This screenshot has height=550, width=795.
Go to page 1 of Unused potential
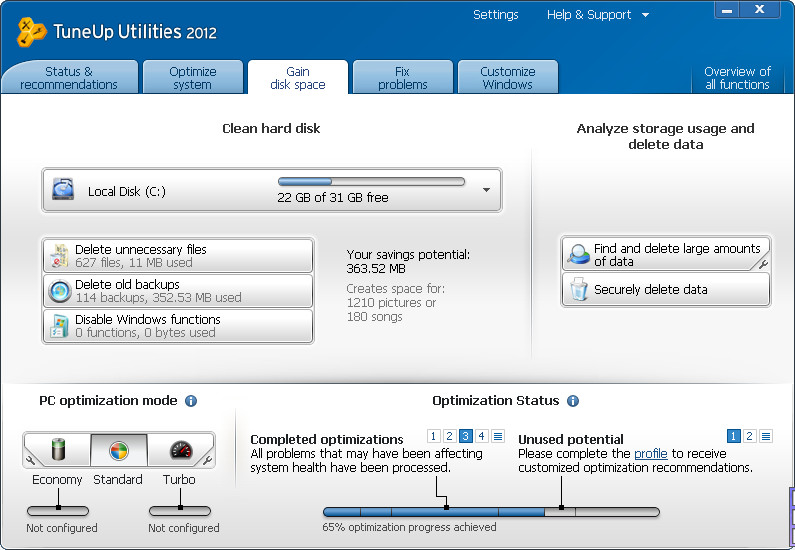tap(733, 436)
